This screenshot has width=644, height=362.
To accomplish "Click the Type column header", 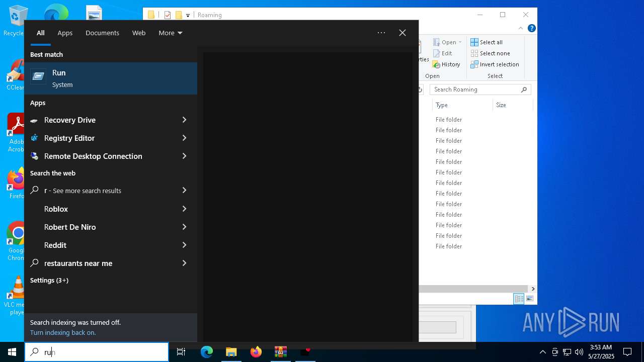I will (x=462, y=105).
